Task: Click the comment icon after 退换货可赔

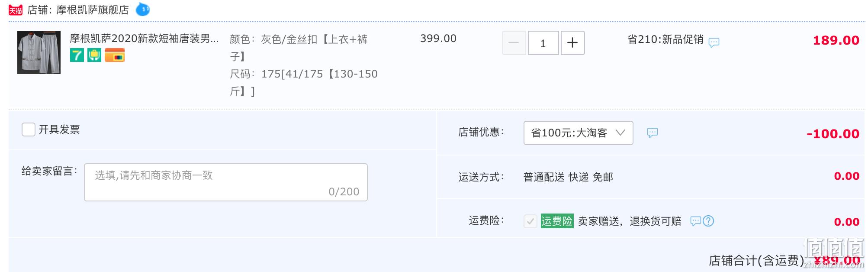Action: click(x=695, y=221)
